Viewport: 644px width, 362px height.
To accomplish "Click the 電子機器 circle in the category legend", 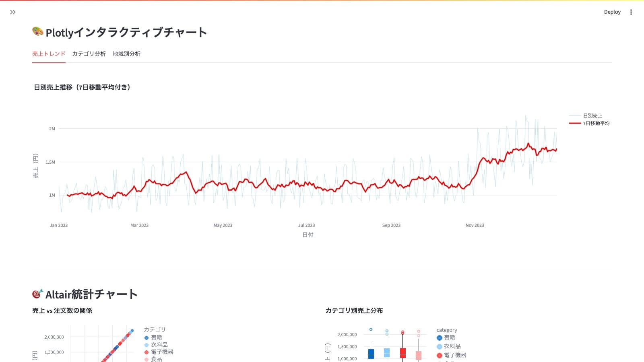I will point(440,356).
